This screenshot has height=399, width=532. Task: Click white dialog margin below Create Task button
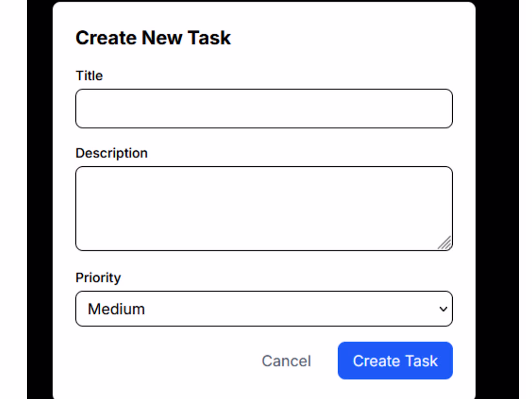(395, 390)
